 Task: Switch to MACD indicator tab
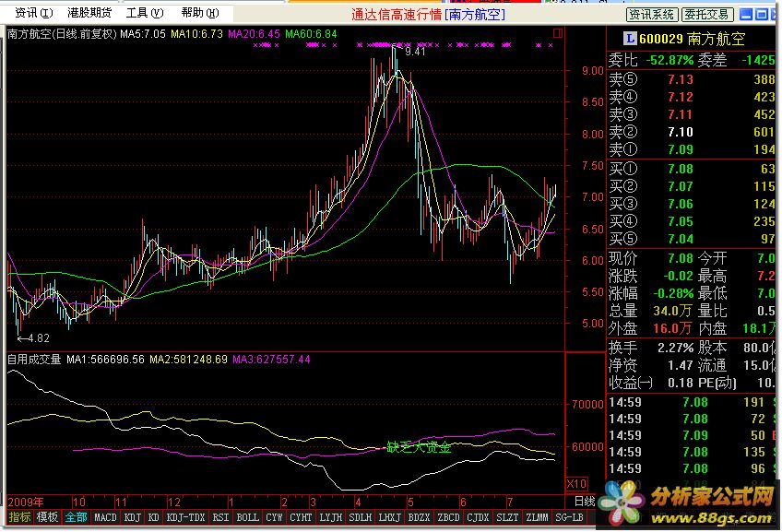tap(105, 517)
